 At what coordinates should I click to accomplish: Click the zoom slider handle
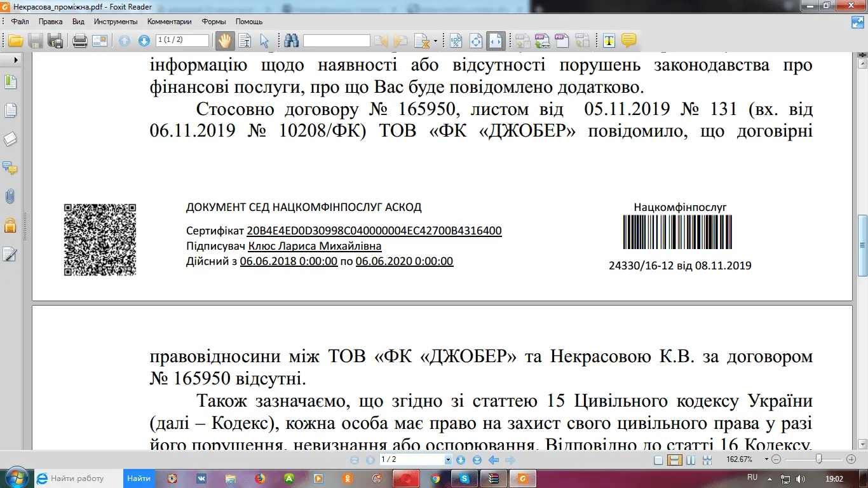(x=819, y=459)
